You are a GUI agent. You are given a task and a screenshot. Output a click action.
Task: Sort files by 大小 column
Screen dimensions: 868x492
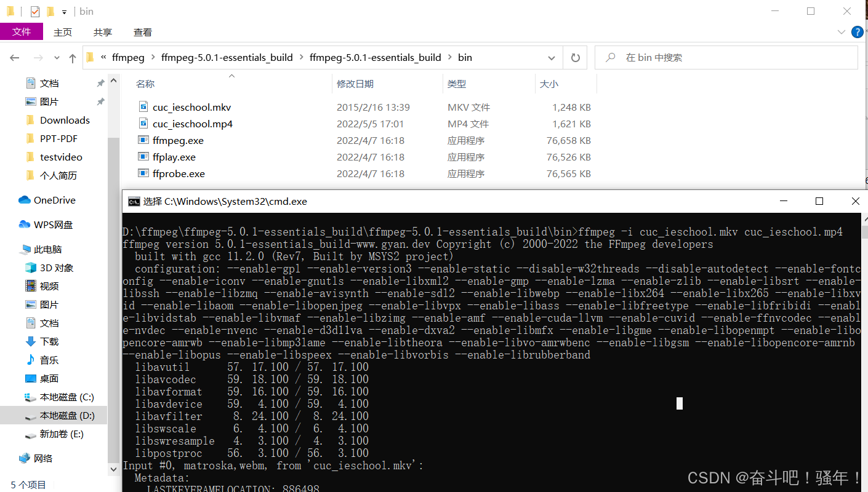(549, 84)
